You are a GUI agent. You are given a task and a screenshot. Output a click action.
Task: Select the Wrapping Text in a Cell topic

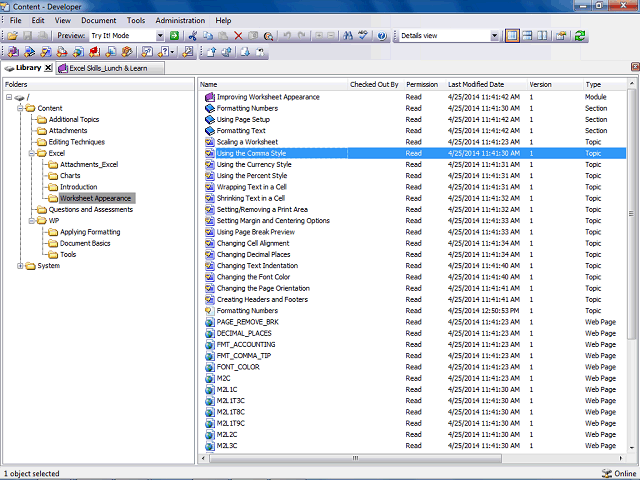pos(412,187)
